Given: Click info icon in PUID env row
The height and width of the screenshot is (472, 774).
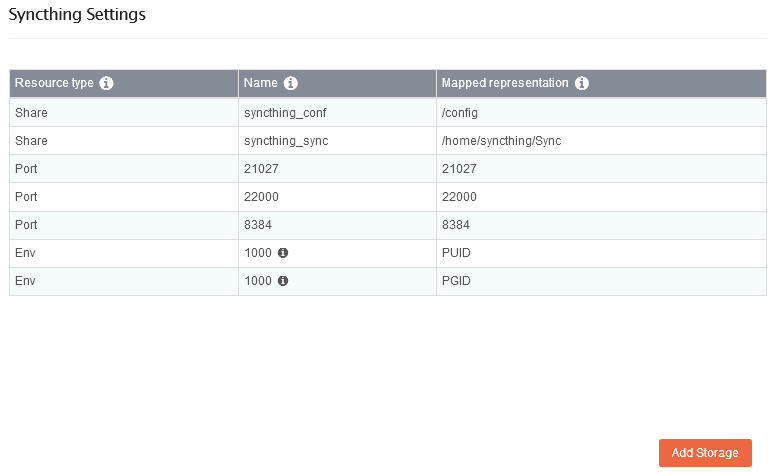Looking at the screenshot, I should pos(283,253).
